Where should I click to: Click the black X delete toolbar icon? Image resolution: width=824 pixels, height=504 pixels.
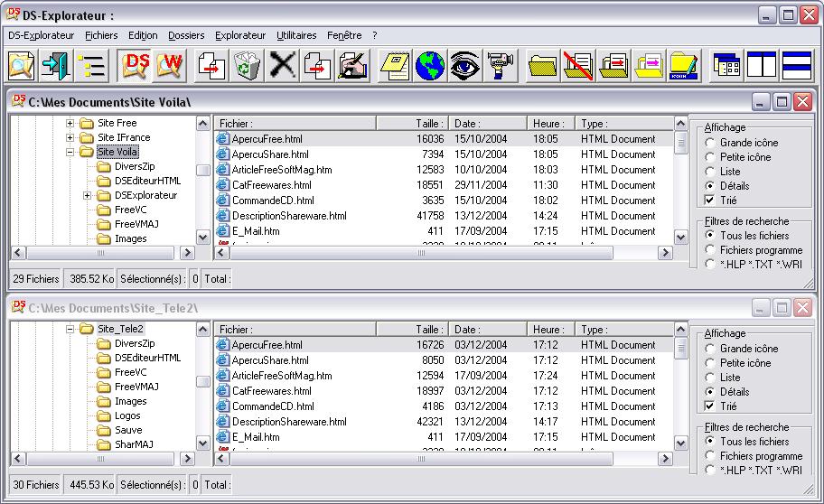coord(283,66)
